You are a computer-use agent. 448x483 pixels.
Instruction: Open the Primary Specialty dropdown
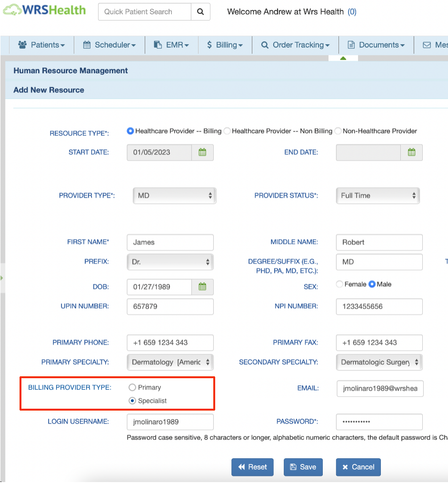click(170, 362)
